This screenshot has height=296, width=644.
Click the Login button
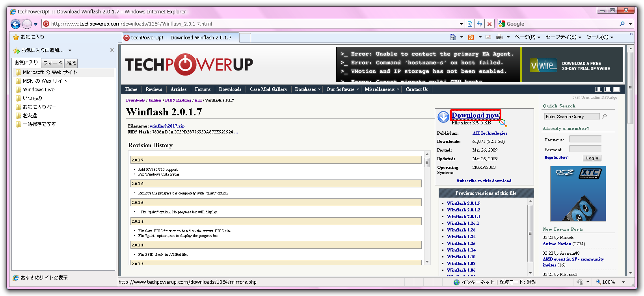(592, 158)
